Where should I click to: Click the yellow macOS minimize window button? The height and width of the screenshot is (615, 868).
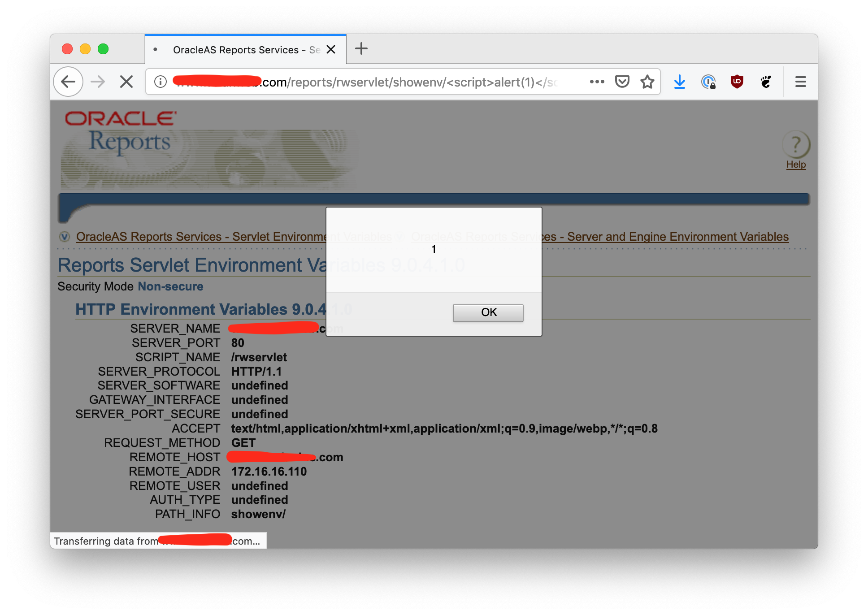coord(85,49)
